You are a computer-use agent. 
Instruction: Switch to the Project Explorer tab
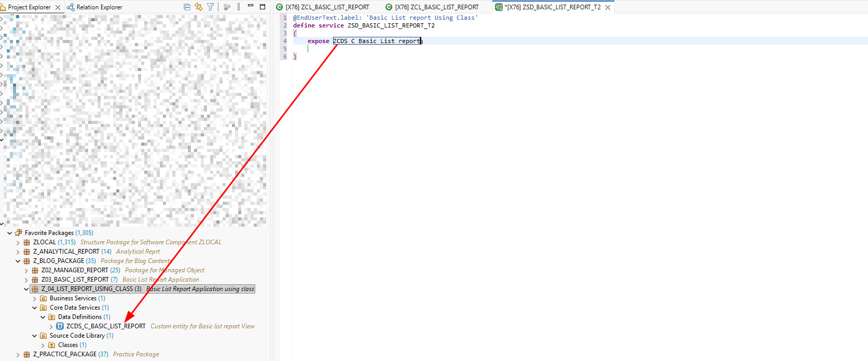[x=29, y=7]
